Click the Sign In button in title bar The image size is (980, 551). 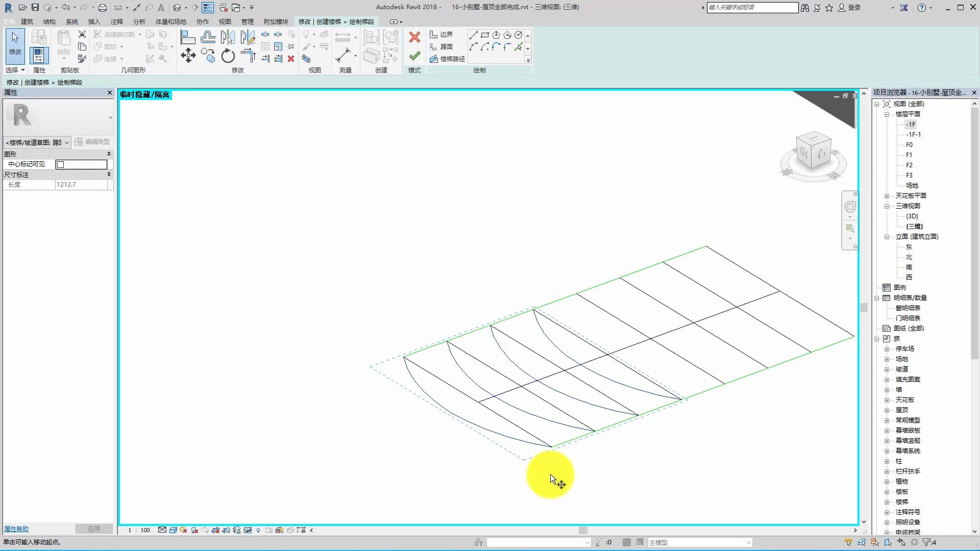849,7
